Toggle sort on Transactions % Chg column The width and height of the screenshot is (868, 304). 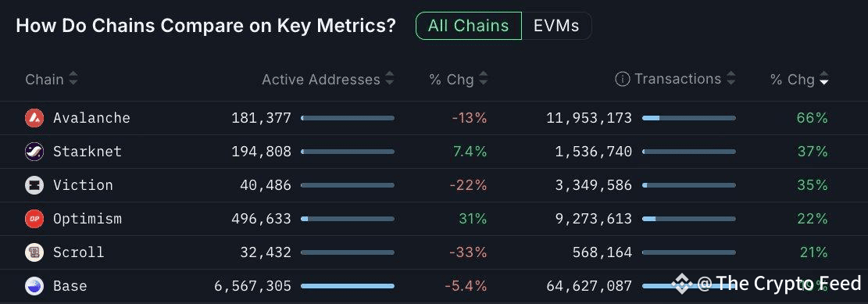coord(824,79)
